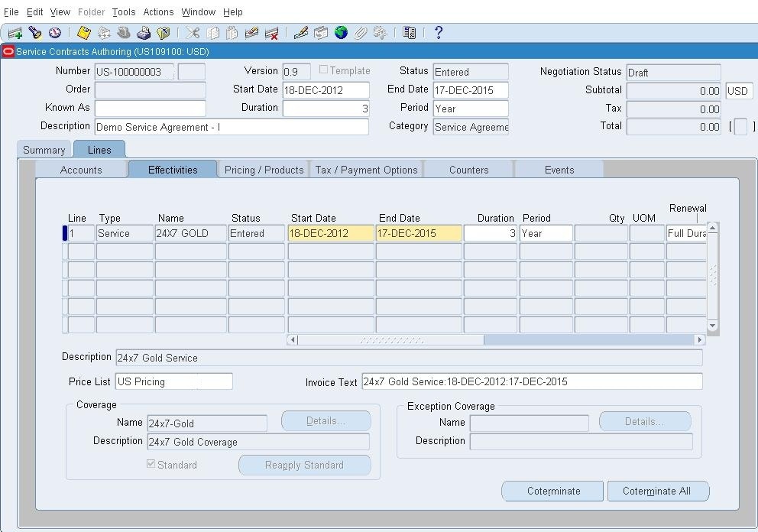This screenshot has width=758, height=532.
Task: Open the Counters tab
Action: pyautogui.click(x=468, y=169)
